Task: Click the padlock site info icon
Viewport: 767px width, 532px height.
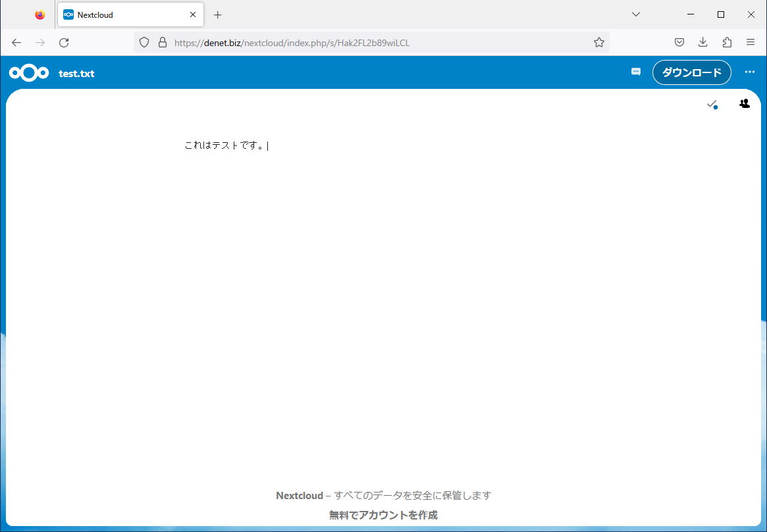Action: [x=163, y=43]
